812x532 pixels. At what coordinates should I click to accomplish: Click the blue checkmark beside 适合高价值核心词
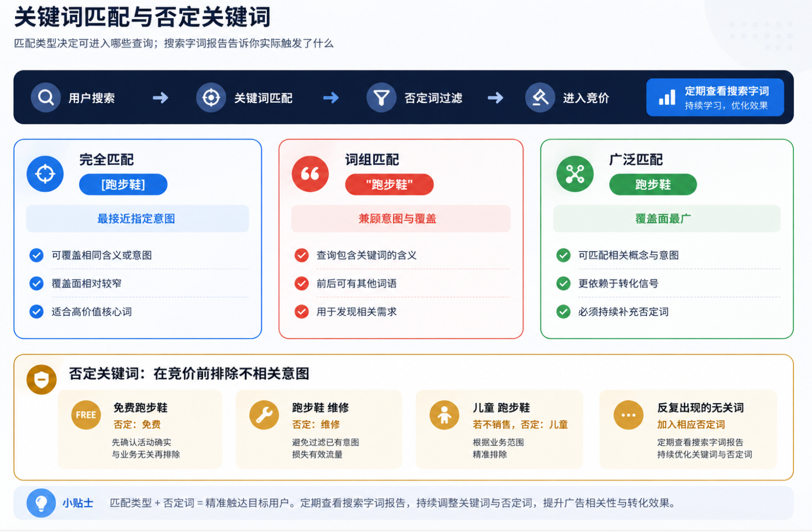tap(37, 312)
